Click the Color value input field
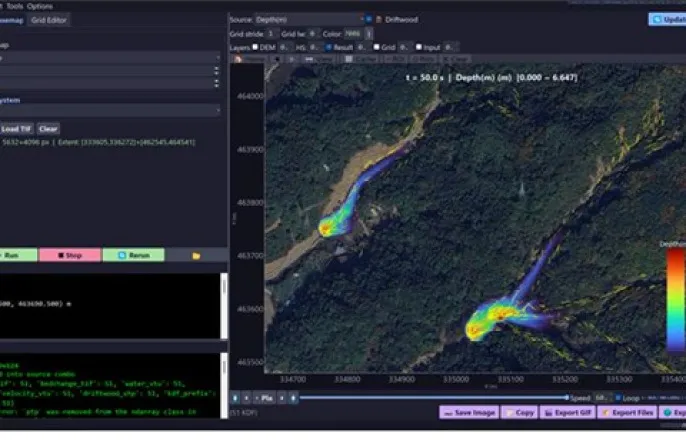Viewport: 686px width, 440px height. tap(353, 34)
